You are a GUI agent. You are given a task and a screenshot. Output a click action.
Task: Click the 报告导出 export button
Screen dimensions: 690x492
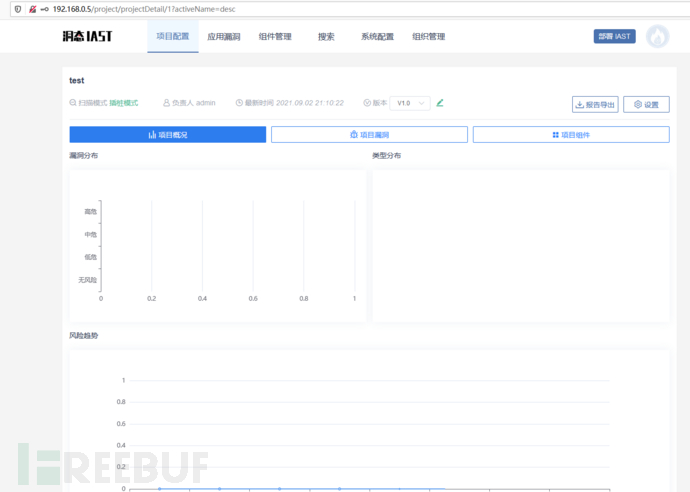(x=594, y=104)
